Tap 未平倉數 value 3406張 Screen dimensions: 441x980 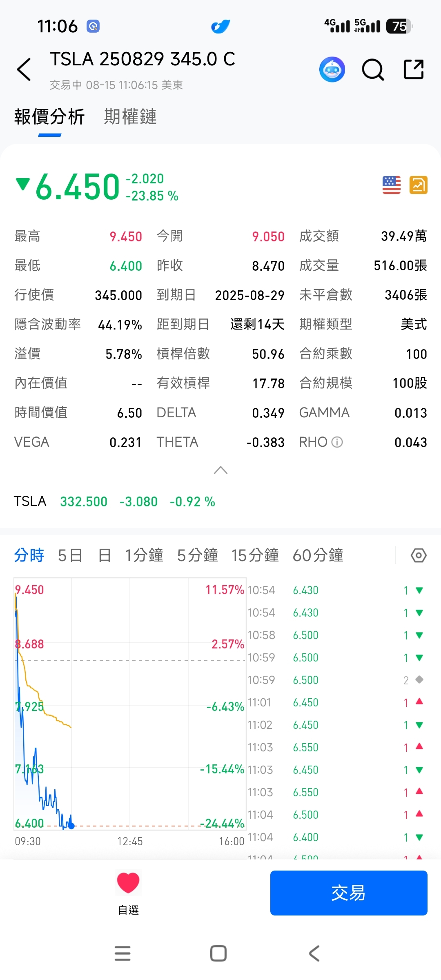(406, 295)
